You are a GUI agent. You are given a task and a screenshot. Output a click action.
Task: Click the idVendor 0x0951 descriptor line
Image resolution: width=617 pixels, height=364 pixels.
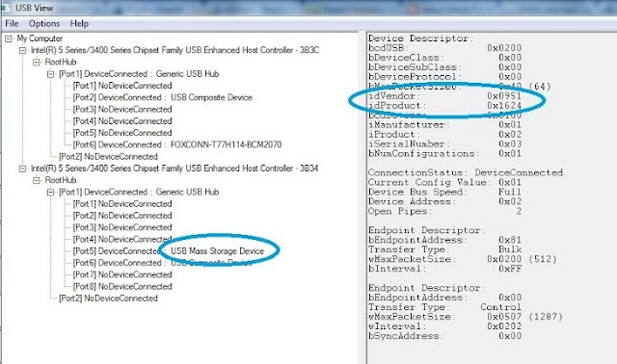(x=444, y=96)
